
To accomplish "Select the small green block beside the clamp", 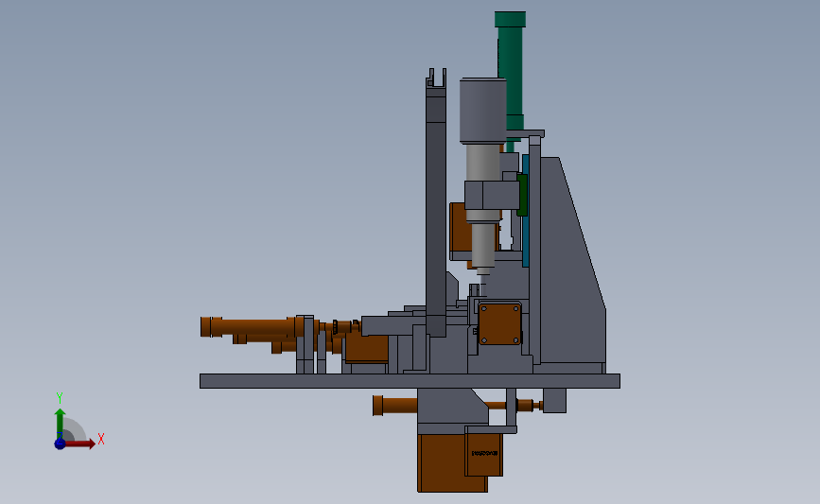I will tap(522, 195).
